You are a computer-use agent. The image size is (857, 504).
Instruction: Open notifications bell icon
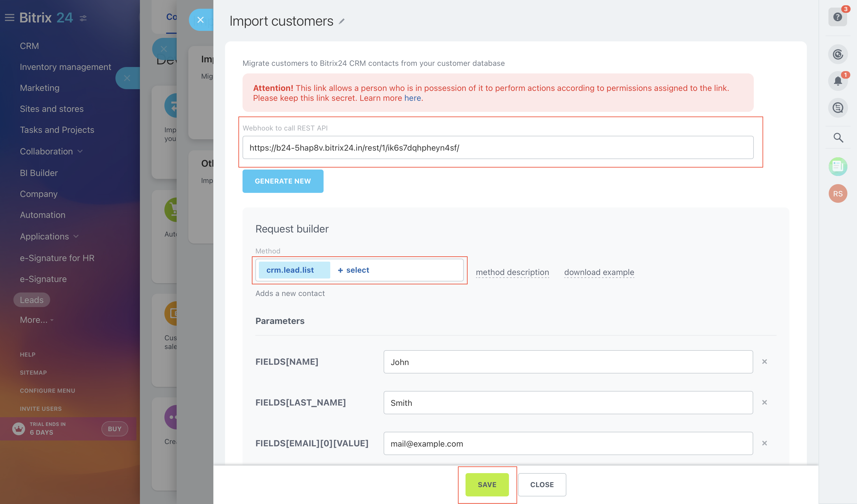[x=838, y=81]
